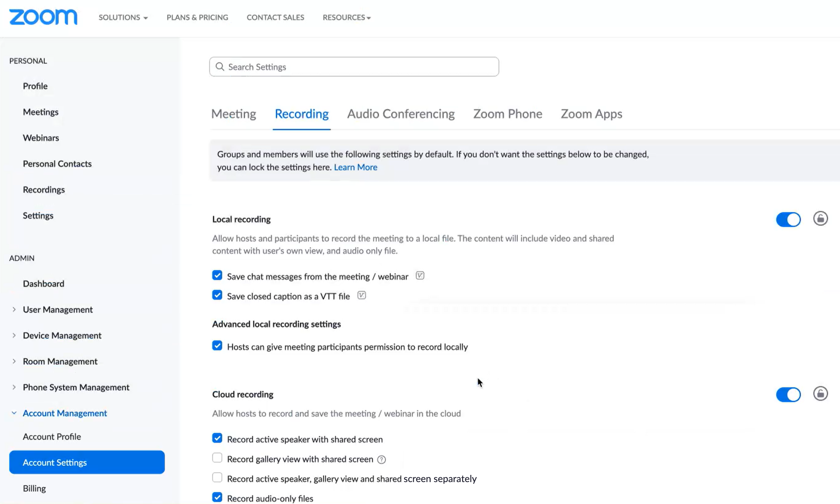This screenshot has width=840, height=504.
Task: Check Record gallery view with shared screen
Action: click(217, 458)
